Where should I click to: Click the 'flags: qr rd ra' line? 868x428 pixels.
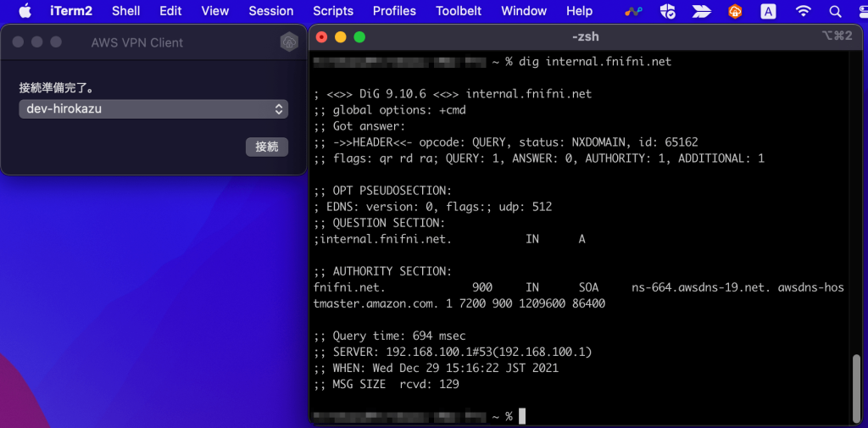coord(539,158)
